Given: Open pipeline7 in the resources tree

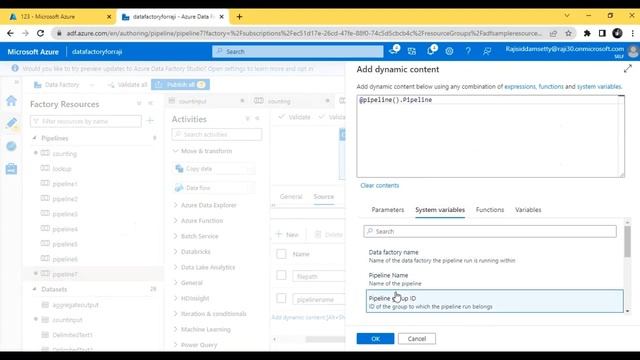Looking at the screenshot, I should [64, 274].
